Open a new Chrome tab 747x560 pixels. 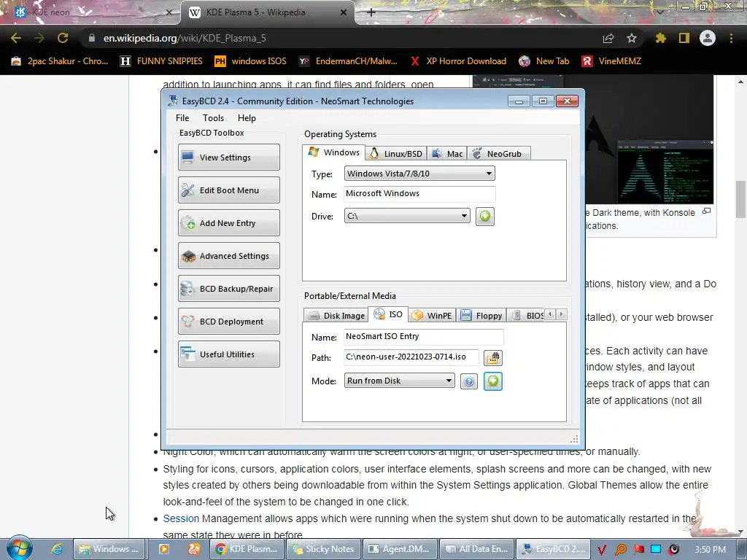click(x=371, y=12)
